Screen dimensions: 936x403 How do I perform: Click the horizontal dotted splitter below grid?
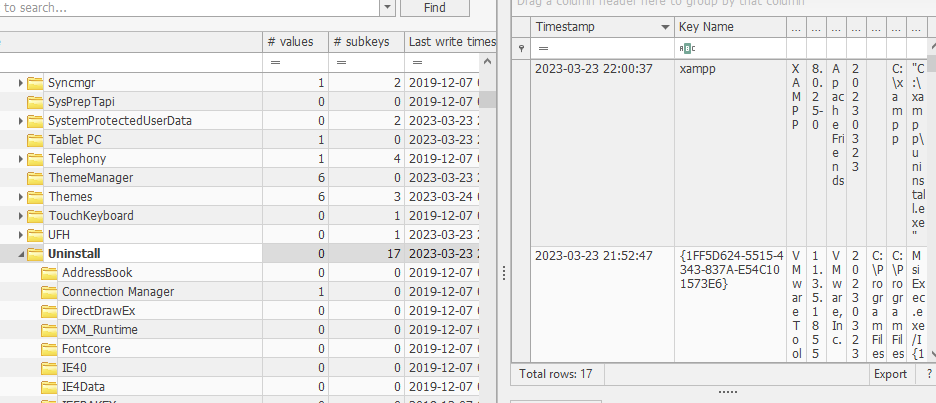click(728, 392)
